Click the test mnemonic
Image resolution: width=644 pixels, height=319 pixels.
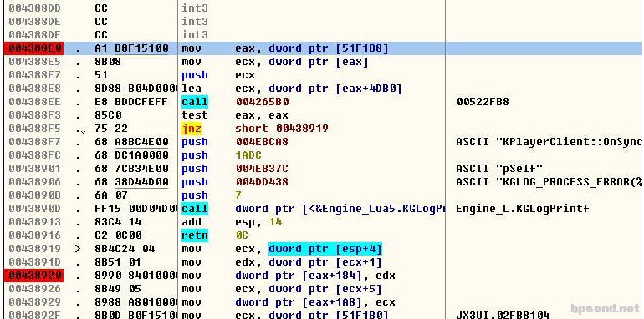click(195, 114)
